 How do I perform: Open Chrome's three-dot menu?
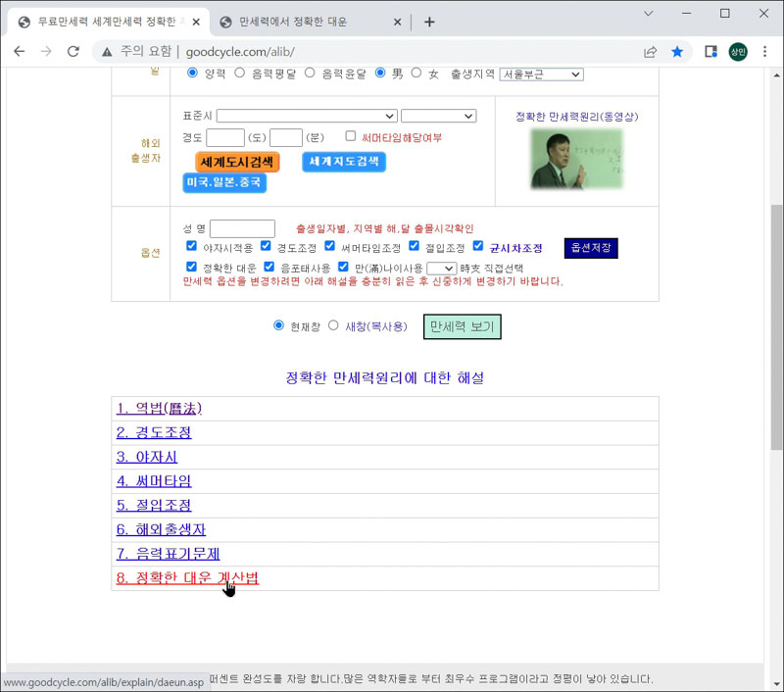[766, 51]
